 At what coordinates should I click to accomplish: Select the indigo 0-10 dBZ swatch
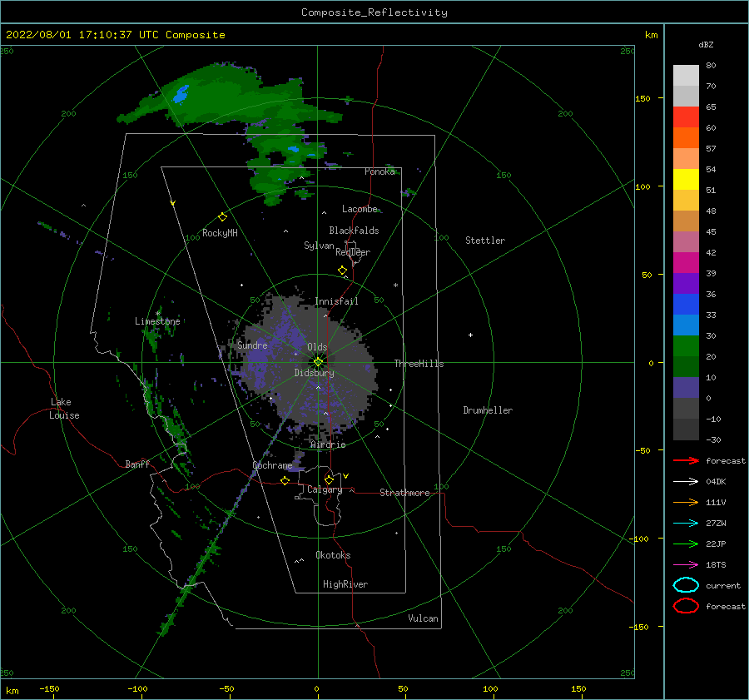point(686,388)
